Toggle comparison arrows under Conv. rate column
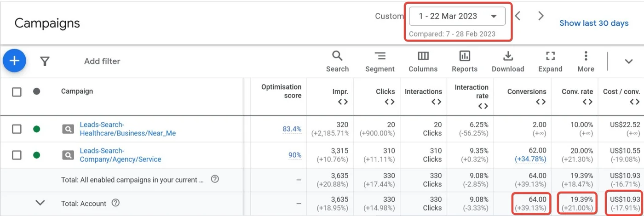 pos(587,102)
